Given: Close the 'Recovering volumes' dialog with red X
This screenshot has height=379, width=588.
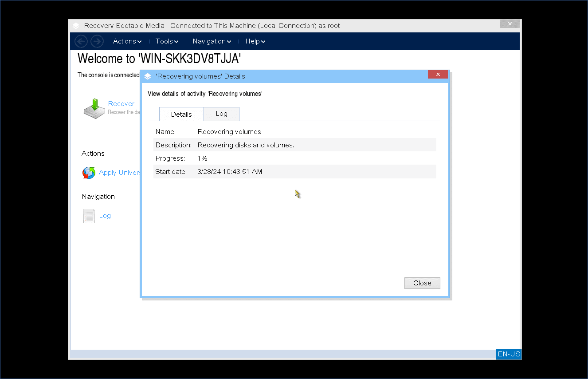Looking at the screenshot, I should pyautogui.click(x=438, y=75).
